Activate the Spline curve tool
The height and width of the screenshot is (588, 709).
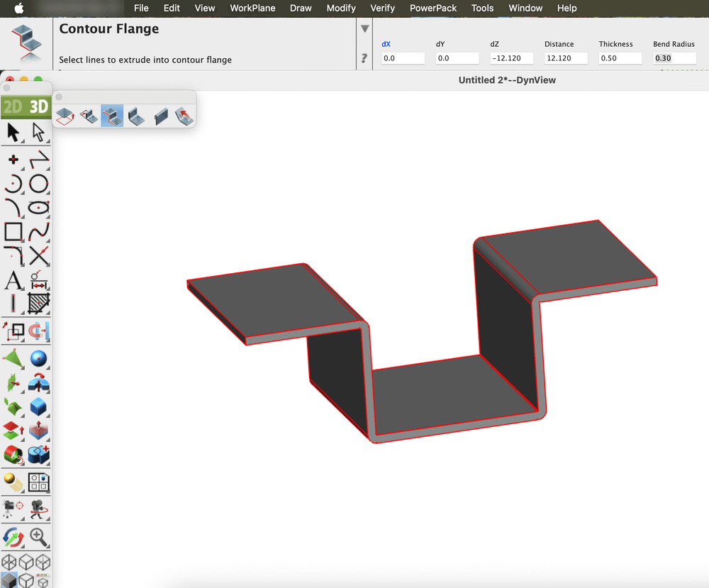(x=39, y=231)
